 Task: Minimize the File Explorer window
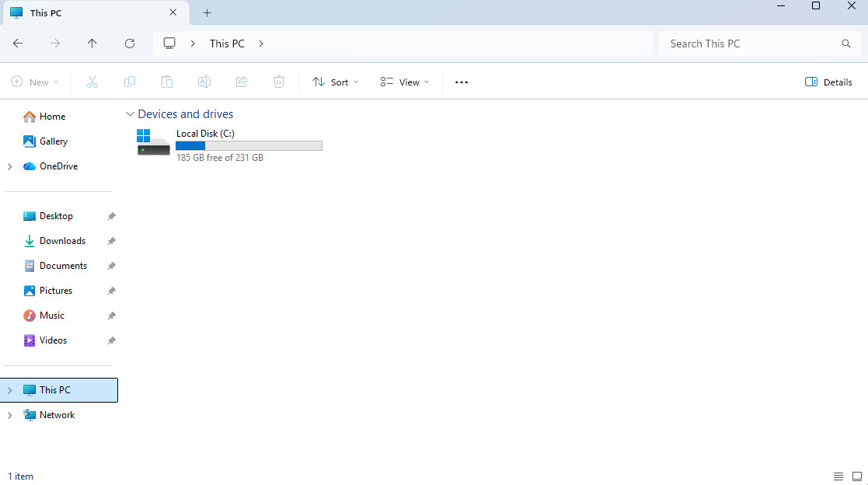coord(781,6)
